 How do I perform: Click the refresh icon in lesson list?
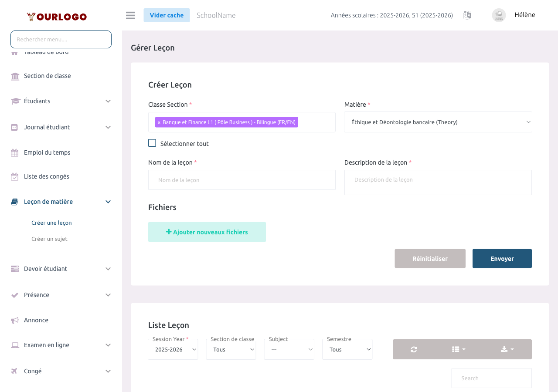click(414, 349)
